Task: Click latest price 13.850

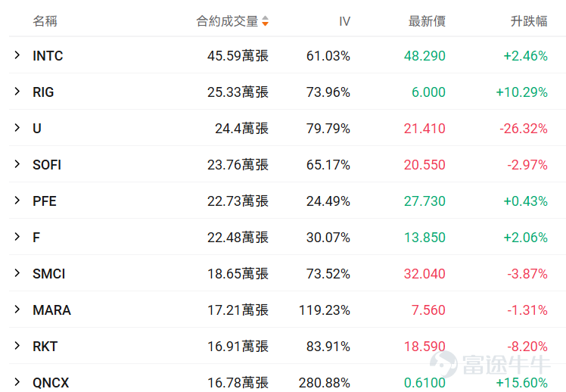Action: point(424,238)
